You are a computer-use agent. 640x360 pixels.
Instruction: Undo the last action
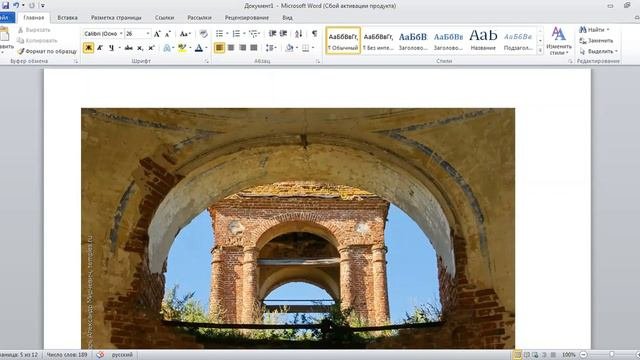pos(16,6)
